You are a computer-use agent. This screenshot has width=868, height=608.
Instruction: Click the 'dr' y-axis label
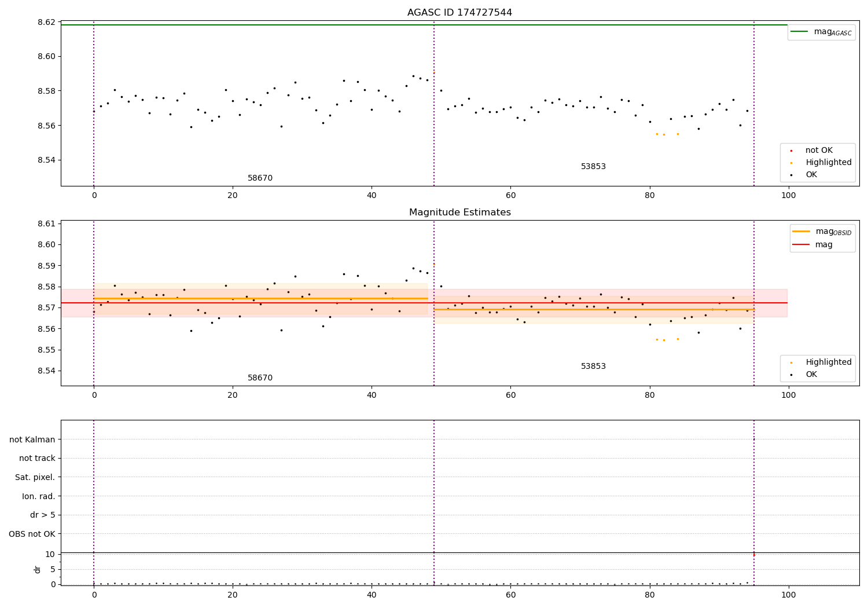(38, 569)
